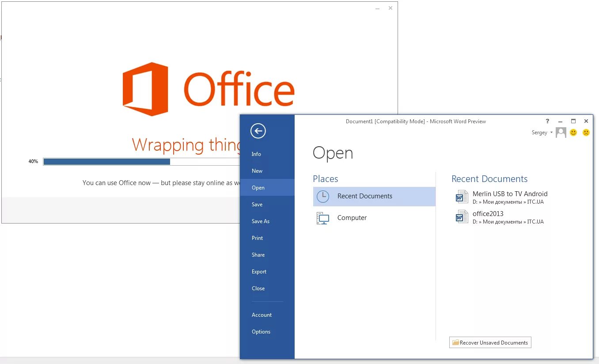This screenshot has height=364, width=599.
Task: Open Word Options
Action: coord(267,332)
